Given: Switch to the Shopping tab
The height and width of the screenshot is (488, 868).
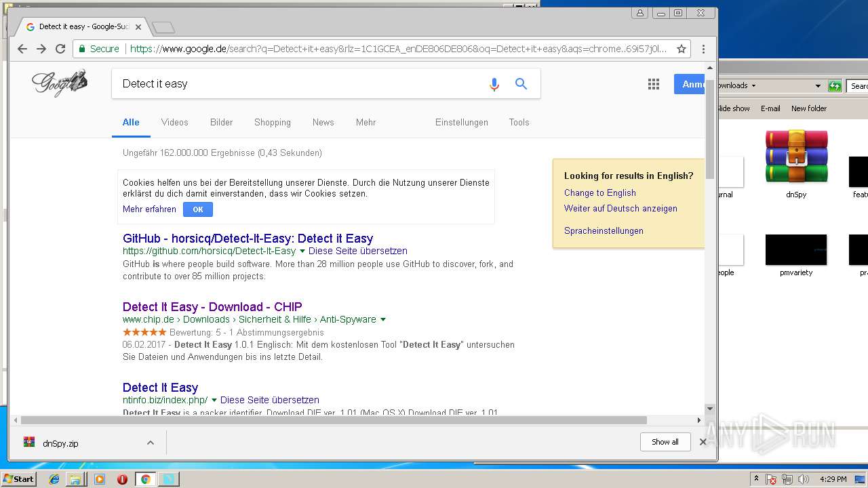Looking at the screenshot, I should click(x=273, y=122).
